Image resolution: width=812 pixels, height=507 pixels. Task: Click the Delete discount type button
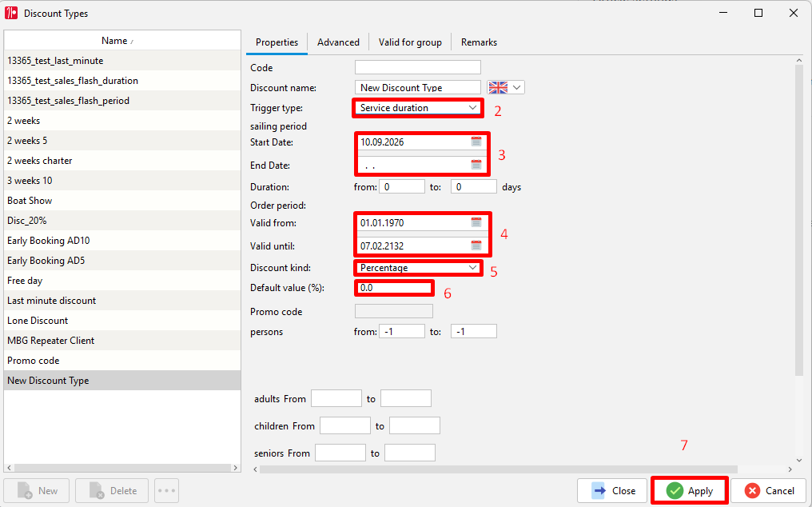[x=112, y=490]
